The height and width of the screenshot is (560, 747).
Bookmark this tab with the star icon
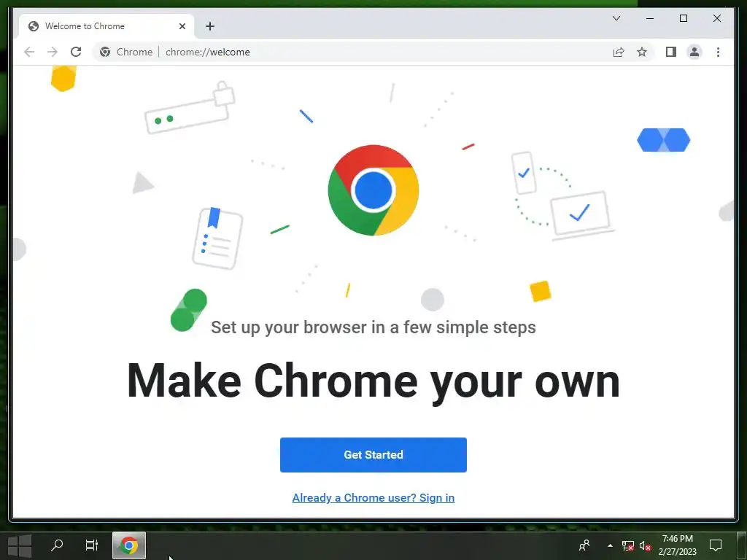coord(642,52)
